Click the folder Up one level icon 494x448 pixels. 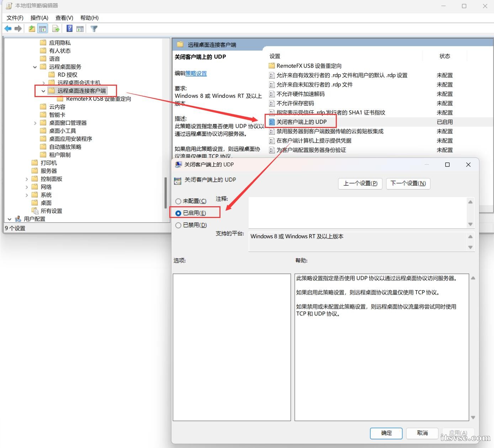(x=32, y=29)
